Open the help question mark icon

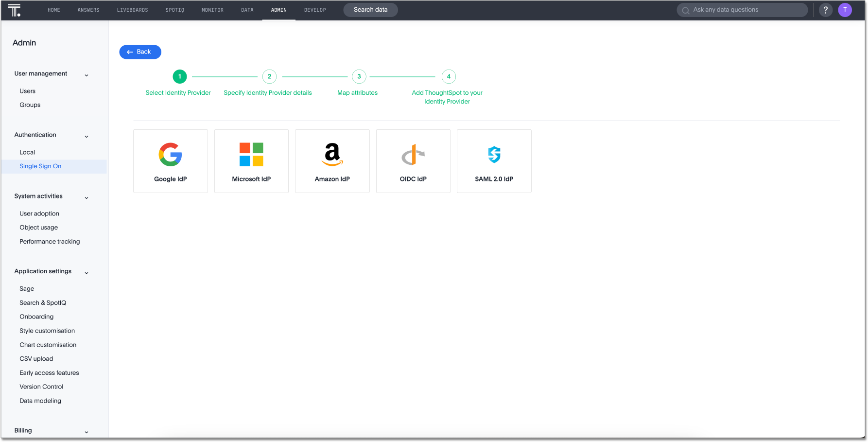click(x=825, y=10)
